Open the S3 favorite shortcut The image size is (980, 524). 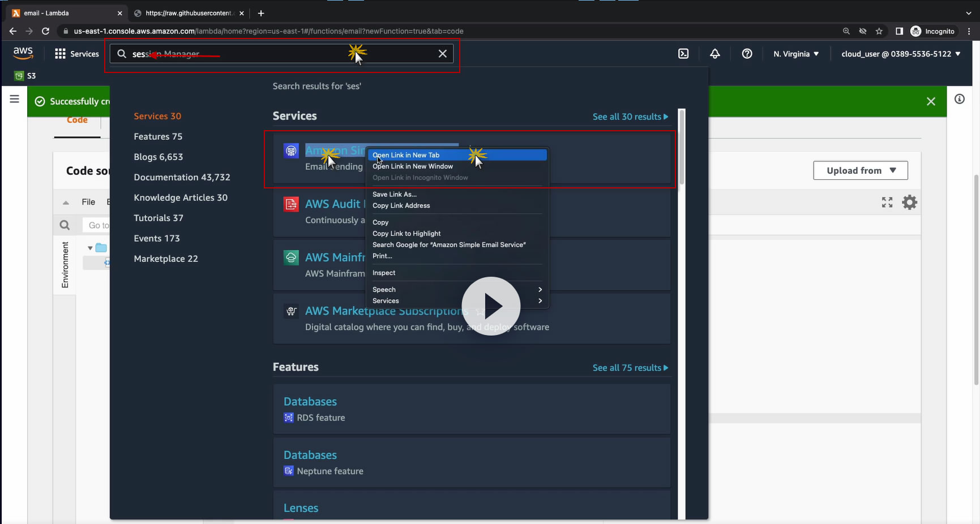25,76
